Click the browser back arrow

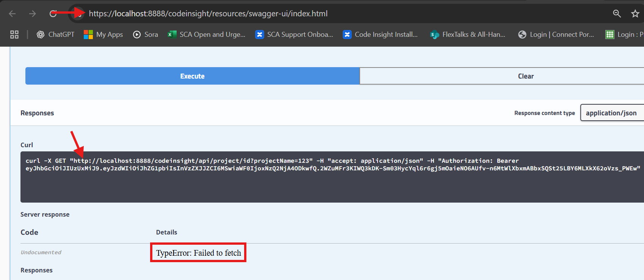12,14
